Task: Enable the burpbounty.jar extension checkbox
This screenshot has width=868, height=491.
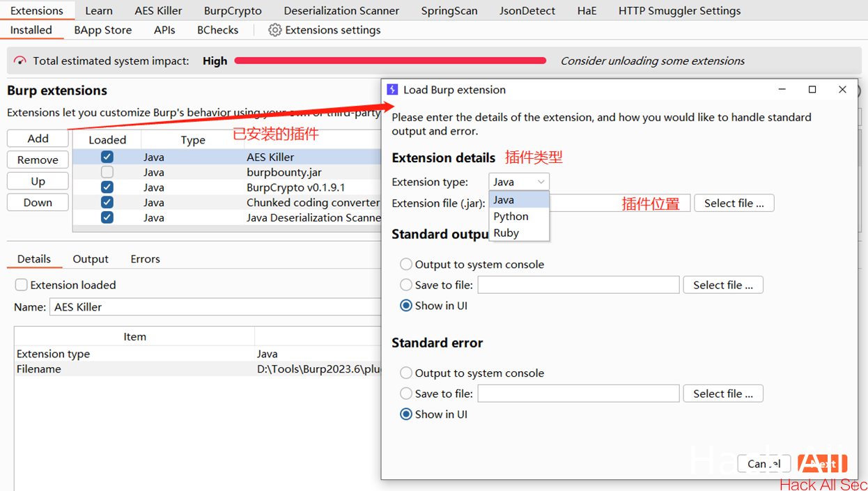Action: 107,172
